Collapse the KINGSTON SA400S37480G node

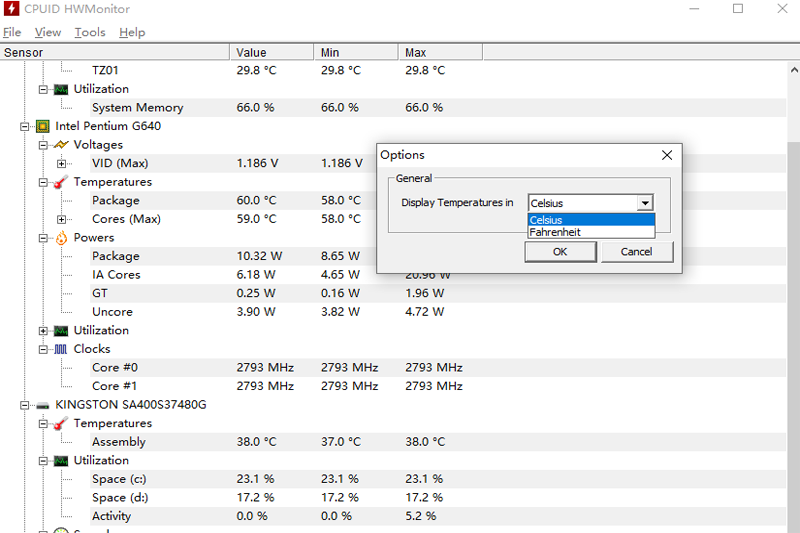24,405
